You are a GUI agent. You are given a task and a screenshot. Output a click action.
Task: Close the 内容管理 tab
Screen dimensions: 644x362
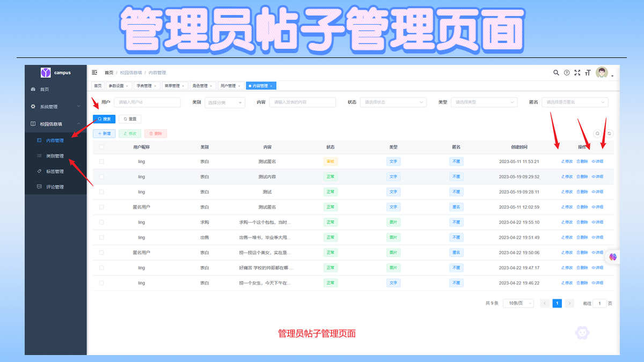pos(272,86)
